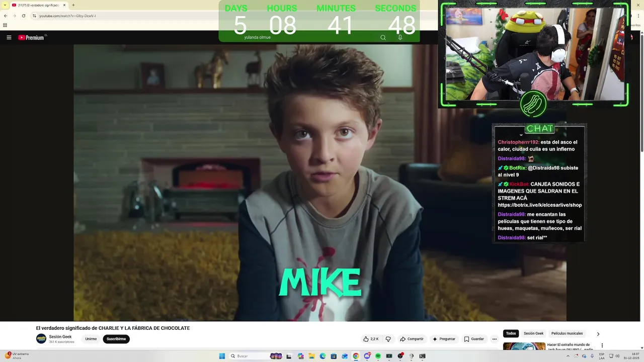Open the UV extremo weather widget
This screenshot has width=644, height=362.
17,356
